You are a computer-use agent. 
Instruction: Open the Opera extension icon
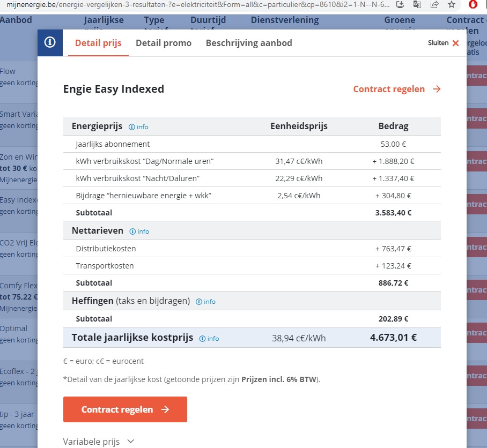click(x=473, y=4)
